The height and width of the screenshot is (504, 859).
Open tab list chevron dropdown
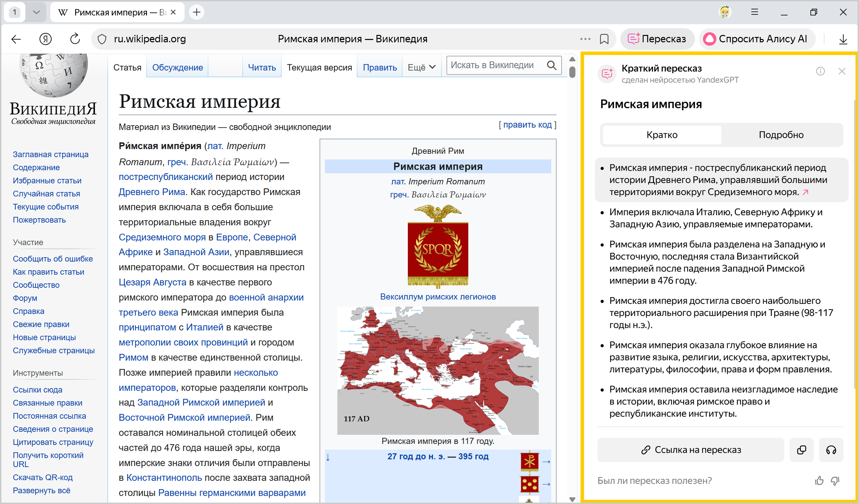pos(36,12)
